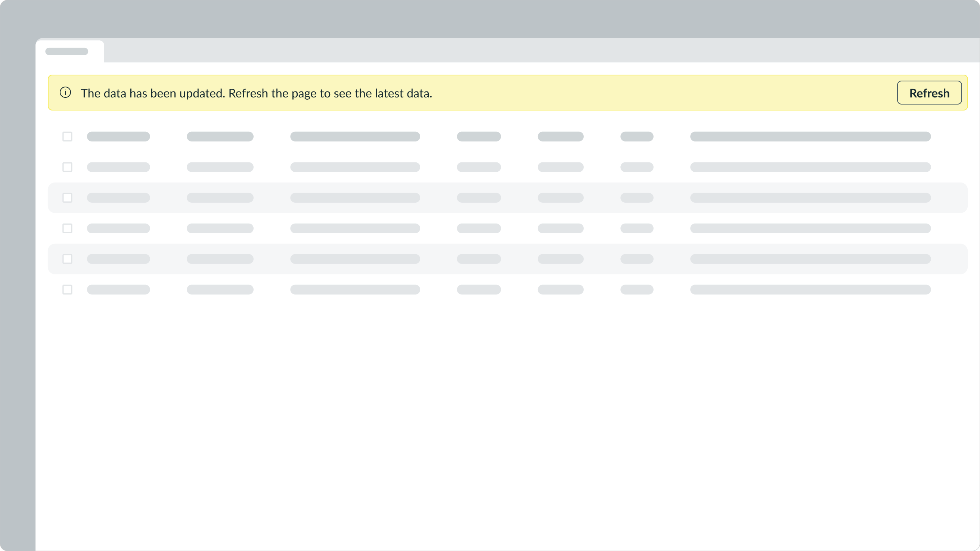Click first cell in the last row
Screen dimensions: 980x551
(118, 290)
